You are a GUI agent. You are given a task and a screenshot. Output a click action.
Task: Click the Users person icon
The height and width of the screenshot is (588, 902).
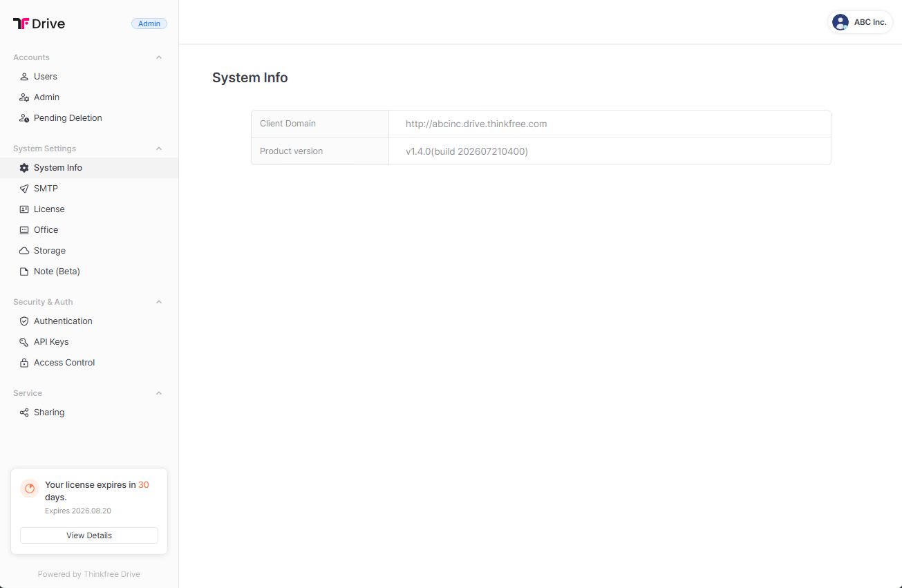coord(24,77)
